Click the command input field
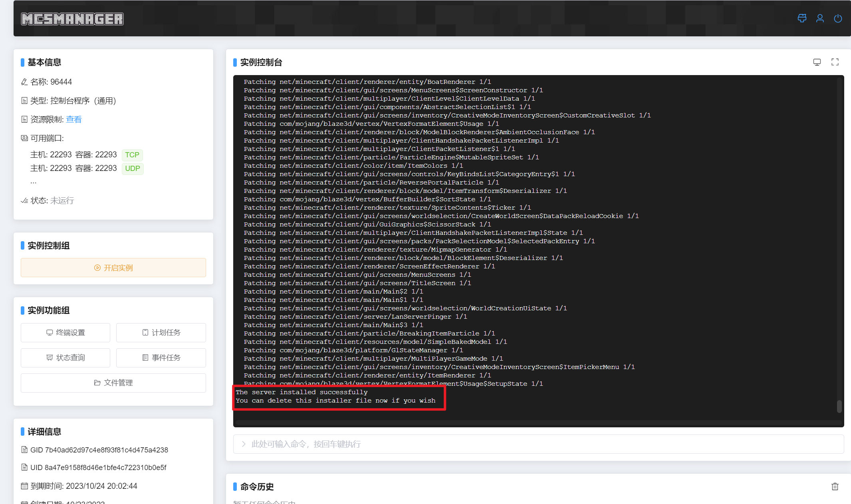Image resolution: width=851 pixels, height=504 pixels. 538,444
